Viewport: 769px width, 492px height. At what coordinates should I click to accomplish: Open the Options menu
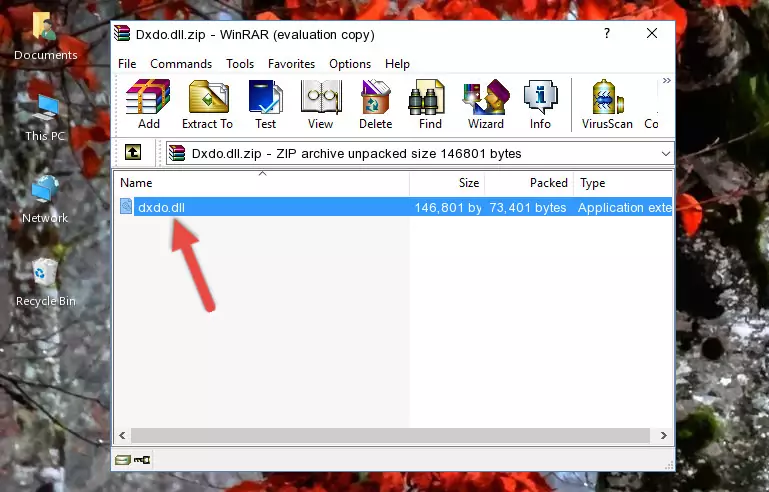(x=350, y=64)
